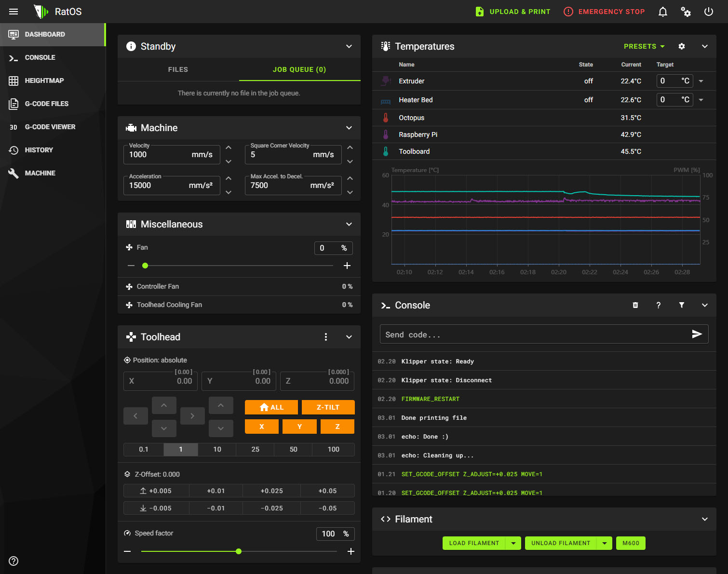Open temperature panel settings gear
Image resolution: width=728 pixels, height=574 pixels.
click(682, 46)
